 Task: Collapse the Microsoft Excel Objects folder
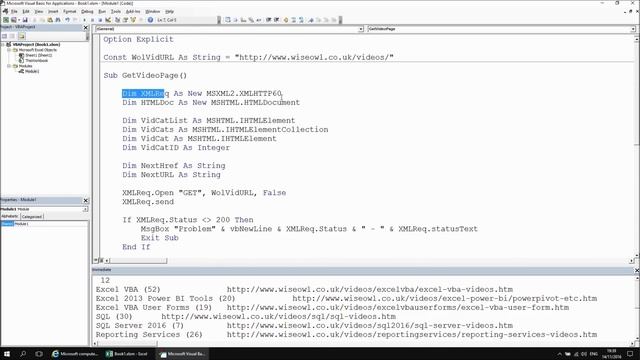point(9,50)
